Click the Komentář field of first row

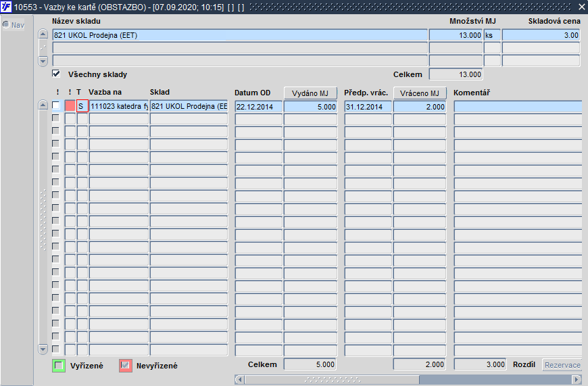[518, 107]
